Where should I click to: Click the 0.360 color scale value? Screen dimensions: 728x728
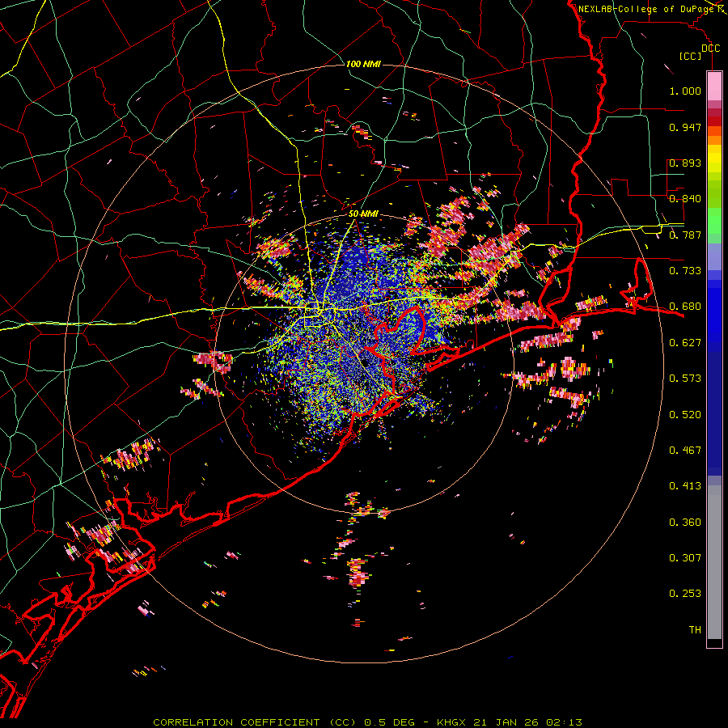(x=685, y=523)
